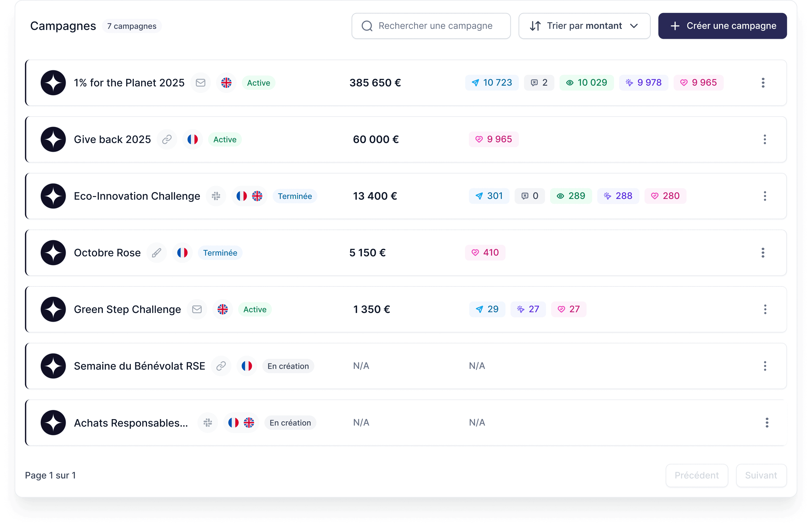This screenshot has height=527, width=812.
Task: Click views badge showing 10 029
Action: (586, 83)
